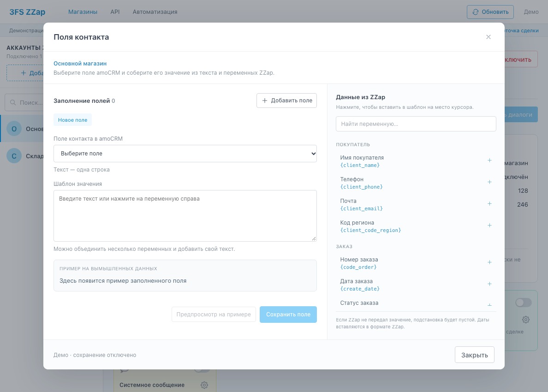548x392 pixels.
Task: Go to the API section
Action: tap(115, 12)
